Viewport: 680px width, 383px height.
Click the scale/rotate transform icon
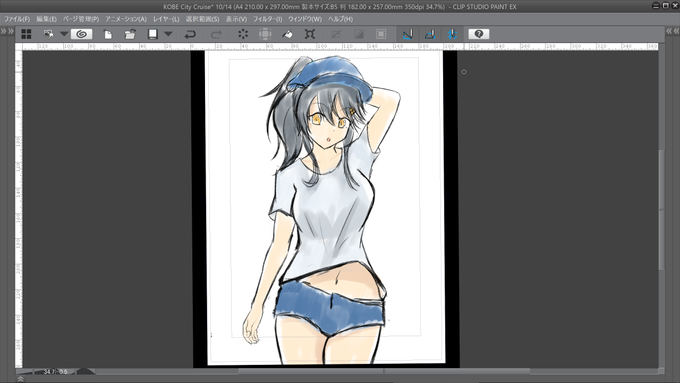coord(310,34)
